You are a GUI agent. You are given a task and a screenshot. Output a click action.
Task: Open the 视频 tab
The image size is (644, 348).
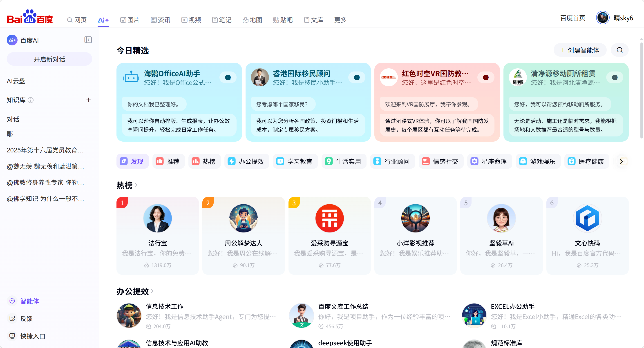191,20
